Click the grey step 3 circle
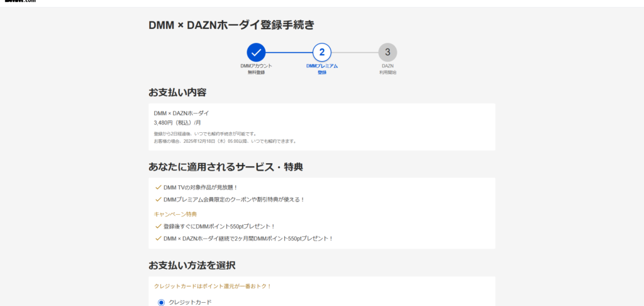 pyautogui.click(x=387, y=52)
